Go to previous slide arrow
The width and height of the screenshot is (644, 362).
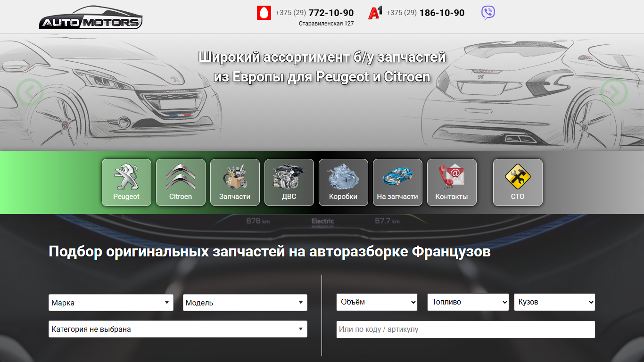pyautogui.click(x=30, y=92)
